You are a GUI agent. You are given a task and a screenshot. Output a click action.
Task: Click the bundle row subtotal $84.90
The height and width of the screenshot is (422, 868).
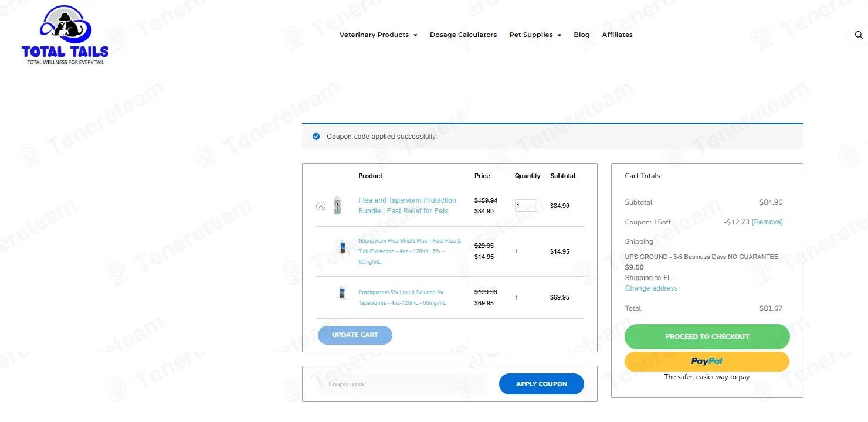click(x=560, y=206)
